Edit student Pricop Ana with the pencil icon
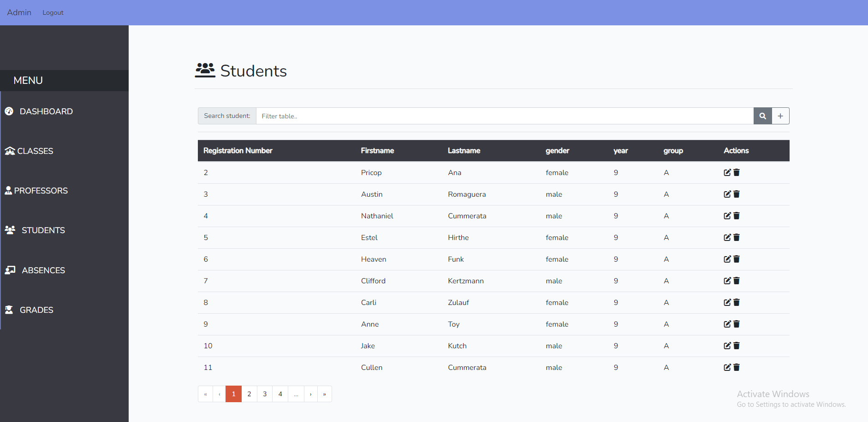Image resolution: width=868 pixels, height=422 pixels. [727, 172]
